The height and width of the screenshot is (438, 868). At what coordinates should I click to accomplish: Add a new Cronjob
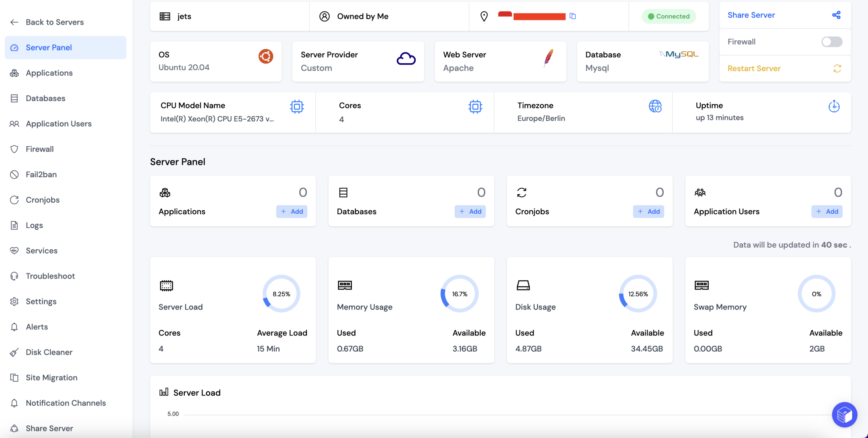click(648, 211)
